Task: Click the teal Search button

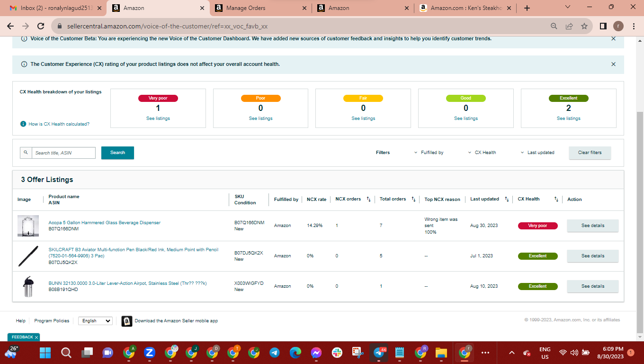Action: (117, 153)
